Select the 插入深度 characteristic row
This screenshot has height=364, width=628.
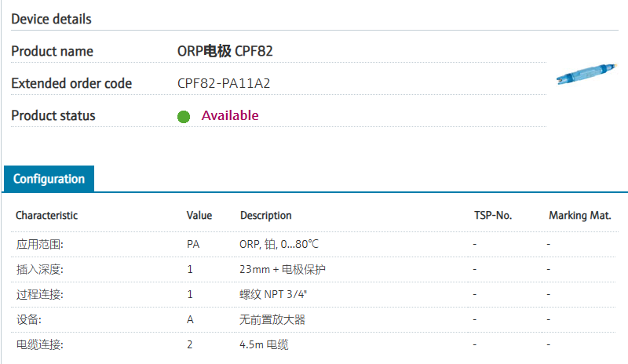[313, 270]
